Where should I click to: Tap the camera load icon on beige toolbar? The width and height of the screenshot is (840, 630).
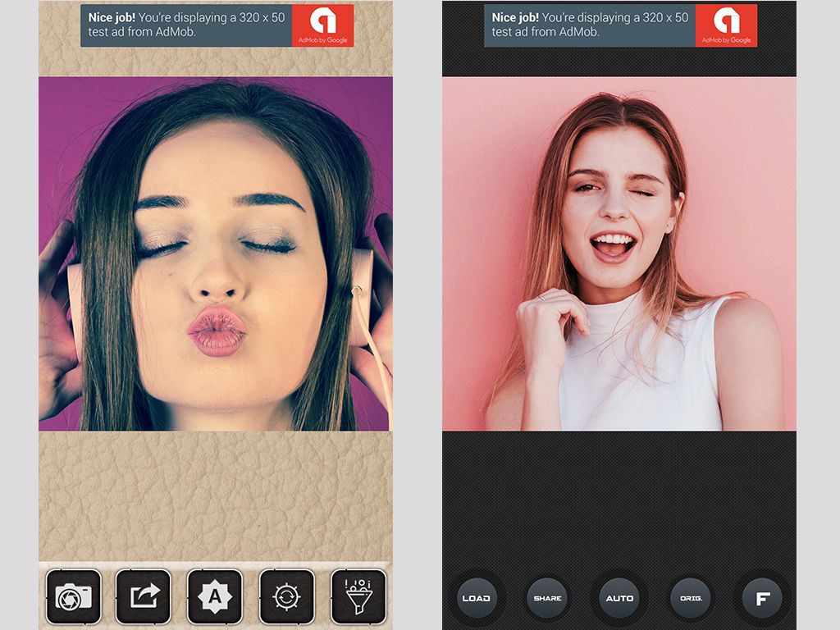coord(73,597)
